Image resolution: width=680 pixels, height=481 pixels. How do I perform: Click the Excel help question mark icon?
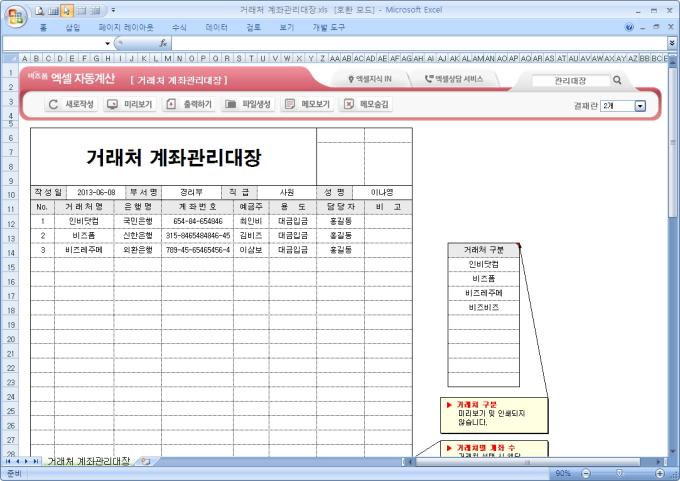(629, 27)
